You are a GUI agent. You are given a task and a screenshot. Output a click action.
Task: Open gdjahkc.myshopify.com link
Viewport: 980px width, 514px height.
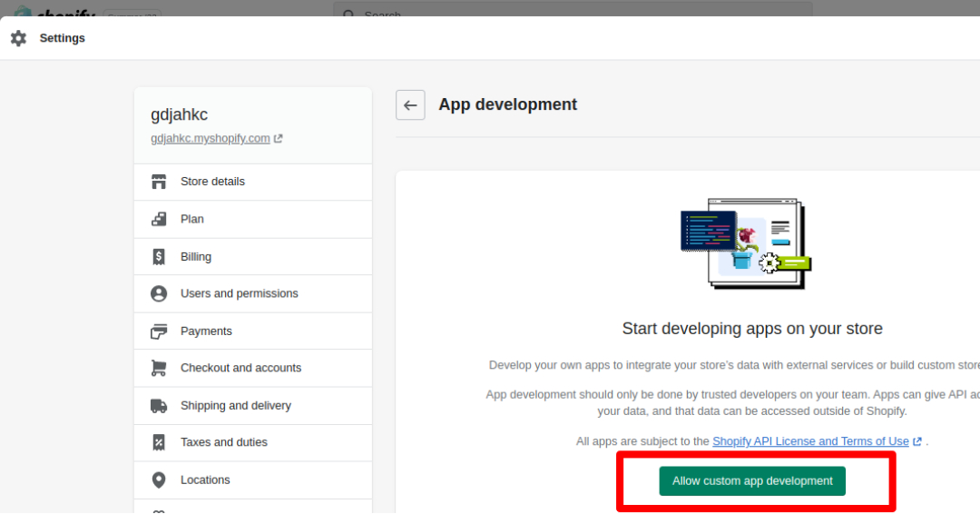click(x=210, y=138)
